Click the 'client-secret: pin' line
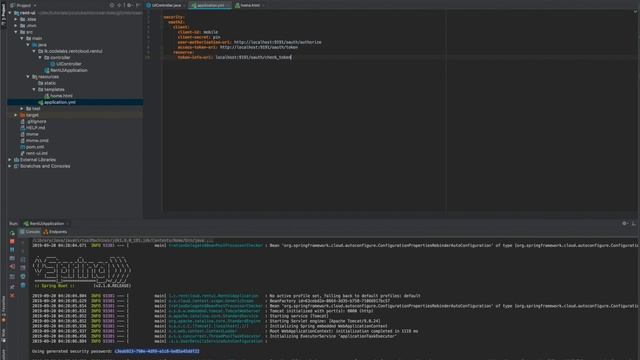The width and height of the screenshot is (640, 360). point(199,37)
